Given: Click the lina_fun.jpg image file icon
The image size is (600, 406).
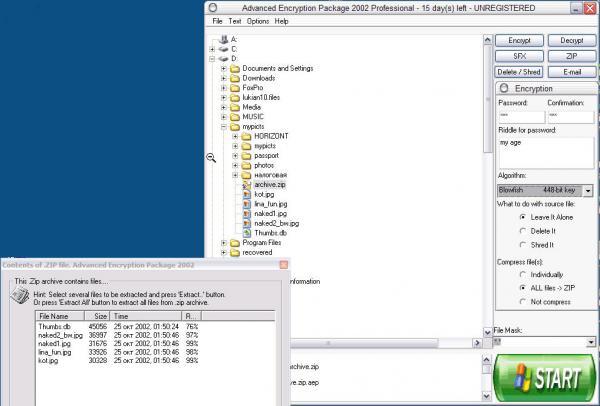Looking at the screenshot, I should pos(247,204).
